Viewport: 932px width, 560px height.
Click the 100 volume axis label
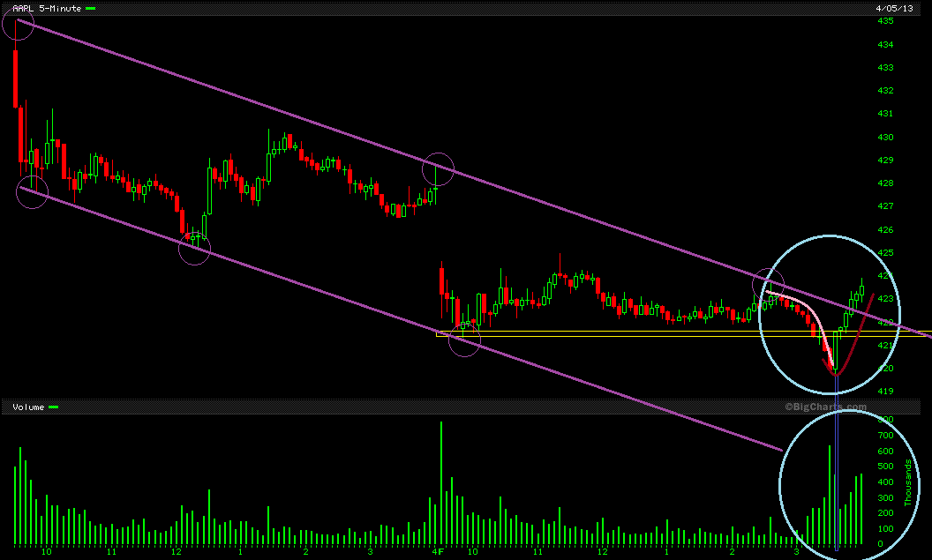coord(885,529)
